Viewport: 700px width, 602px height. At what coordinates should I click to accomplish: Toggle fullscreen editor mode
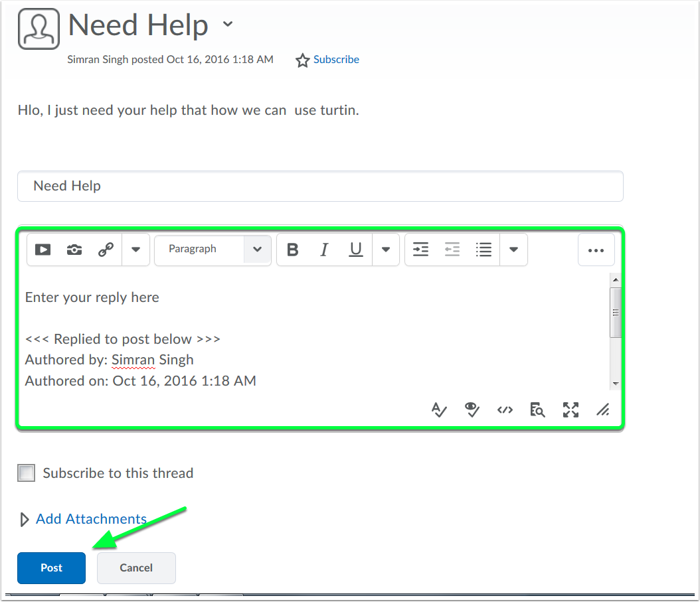(570, 410)
